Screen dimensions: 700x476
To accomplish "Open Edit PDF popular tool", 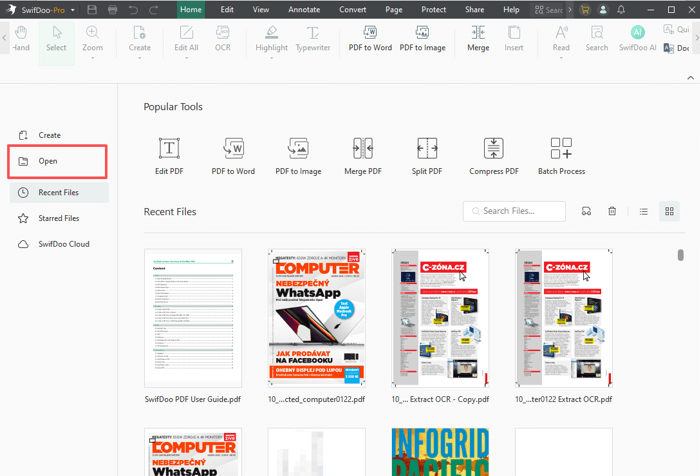I will pos(169,156).
